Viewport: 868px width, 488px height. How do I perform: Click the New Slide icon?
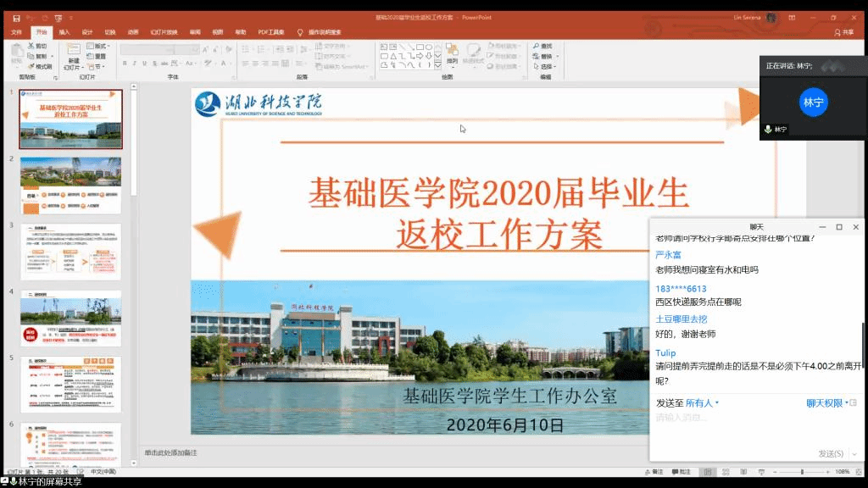click(74, 56)
